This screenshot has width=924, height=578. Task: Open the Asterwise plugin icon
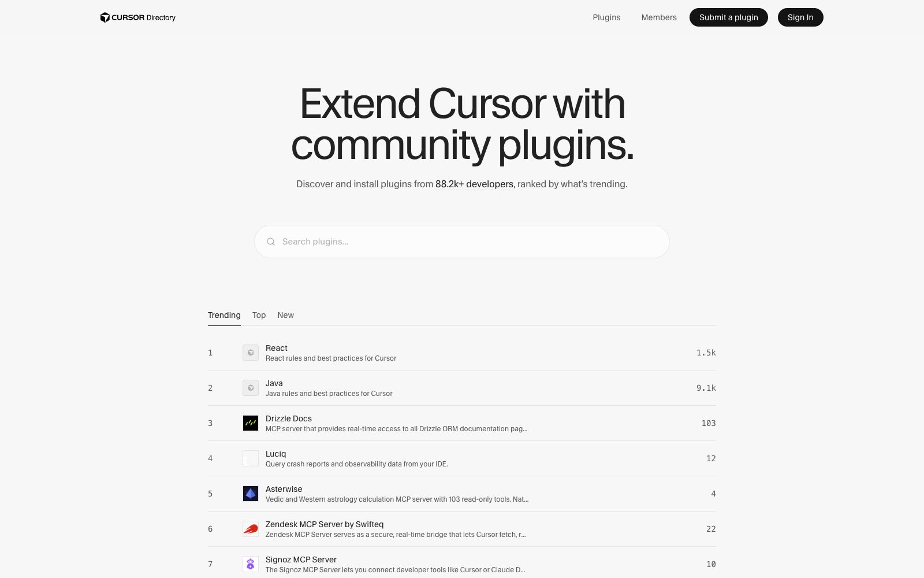pos(251,494)
